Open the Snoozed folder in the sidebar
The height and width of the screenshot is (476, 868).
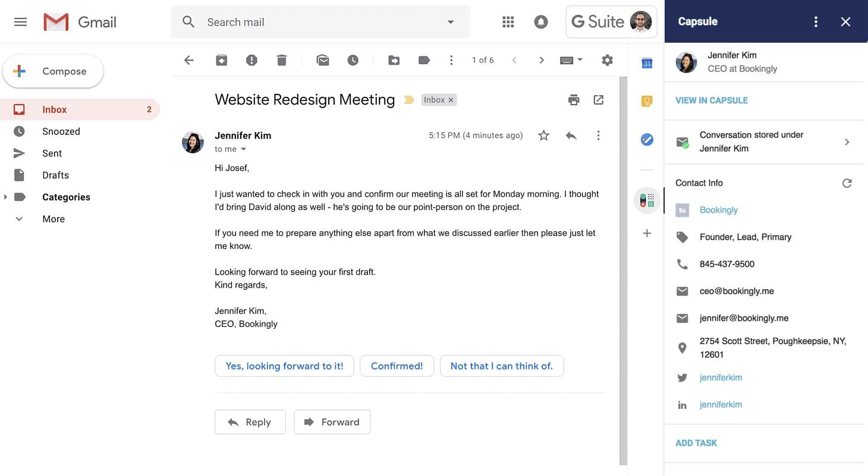62,131
